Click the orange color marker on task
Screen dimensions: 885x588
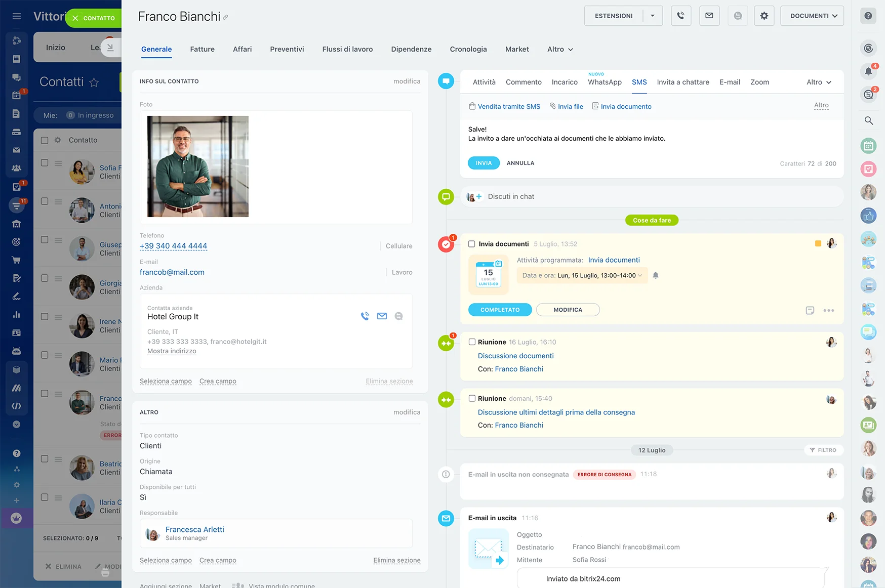click(818, 244)
